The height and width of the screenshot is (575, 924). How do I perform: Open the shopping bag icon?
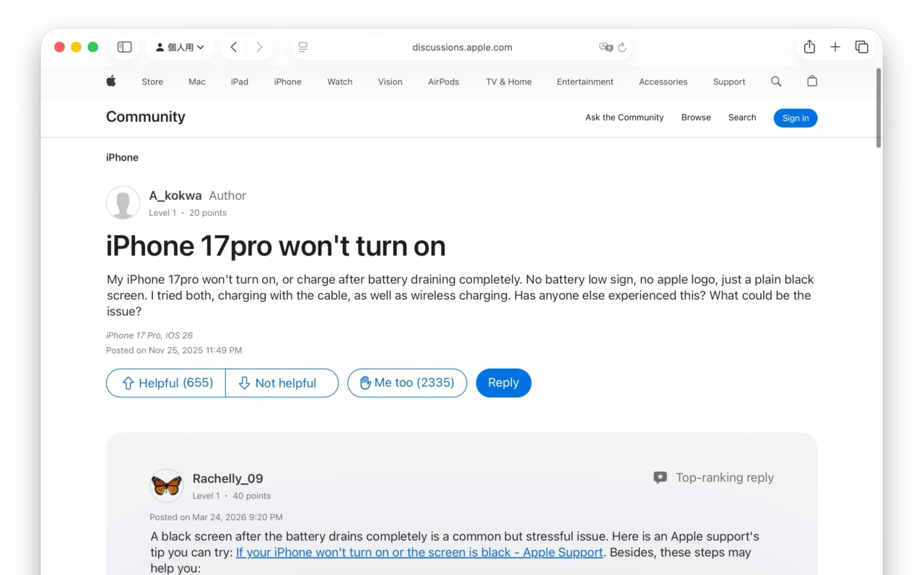(812, 82)
